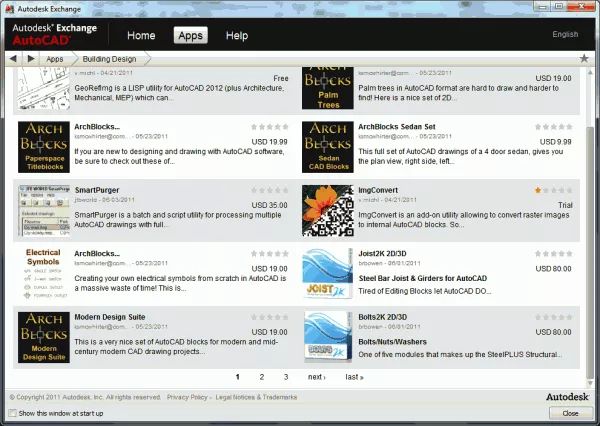The width and height of the screenshot is (600, 426).
Task: Click the Autodesk Exchange title bar icon
Action: coord(10,9)
